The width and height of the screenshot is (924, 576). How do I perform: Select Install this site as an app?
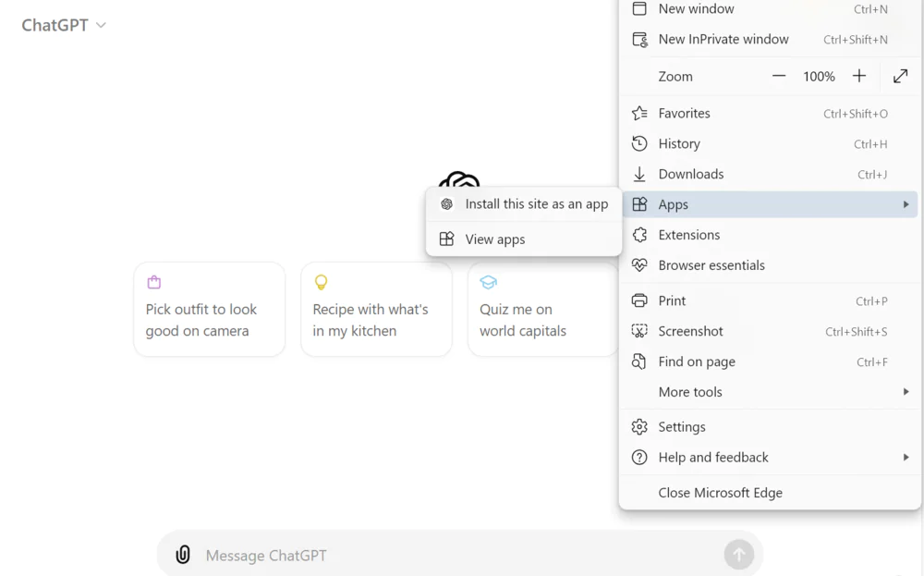524,204
